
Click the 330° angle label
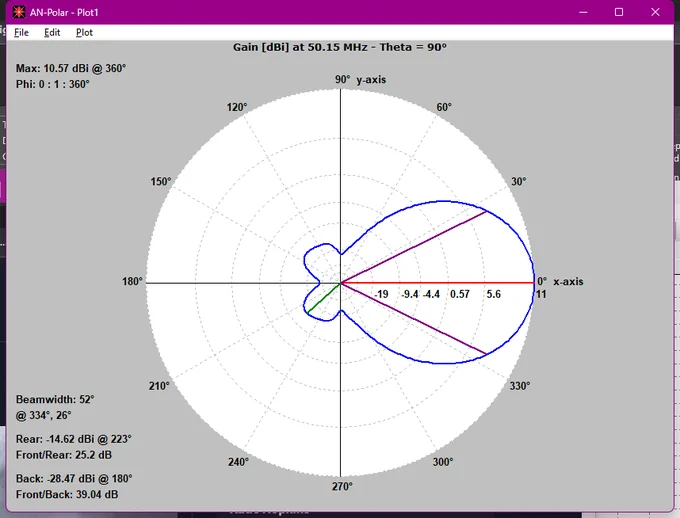point(520,386)
